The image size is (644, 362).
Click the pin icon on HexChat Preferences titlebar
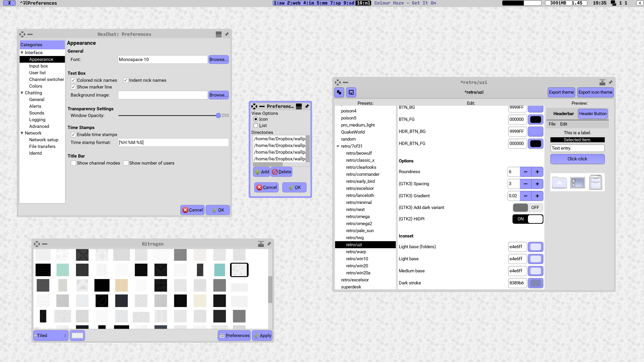click(x=227, y=34)
